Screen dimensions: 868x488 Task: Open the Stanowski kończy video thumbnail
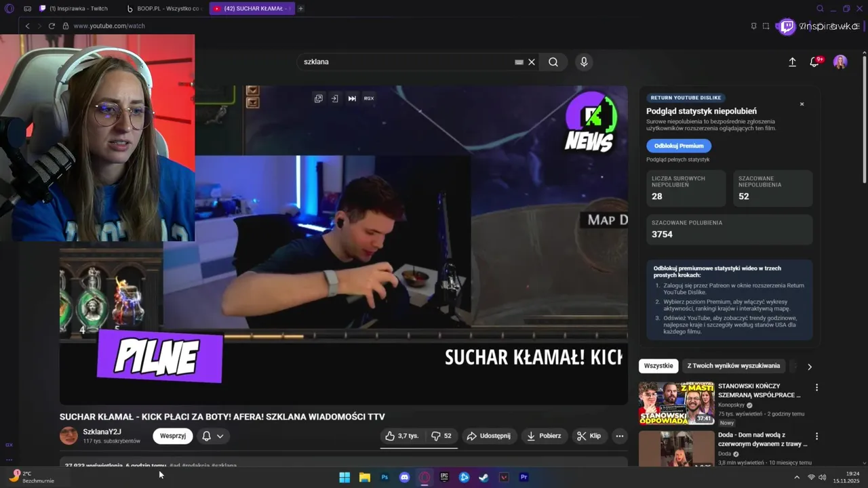(x=676, y=403)
